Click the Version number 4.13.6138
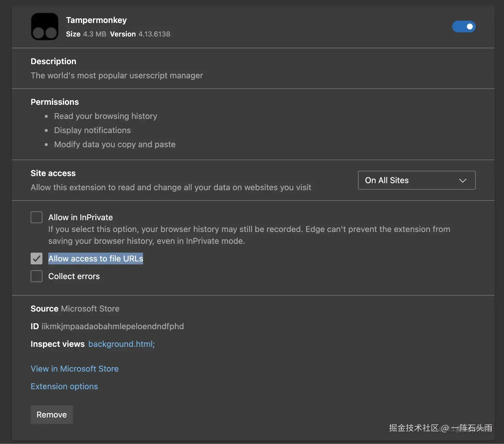 pos(154,34)
